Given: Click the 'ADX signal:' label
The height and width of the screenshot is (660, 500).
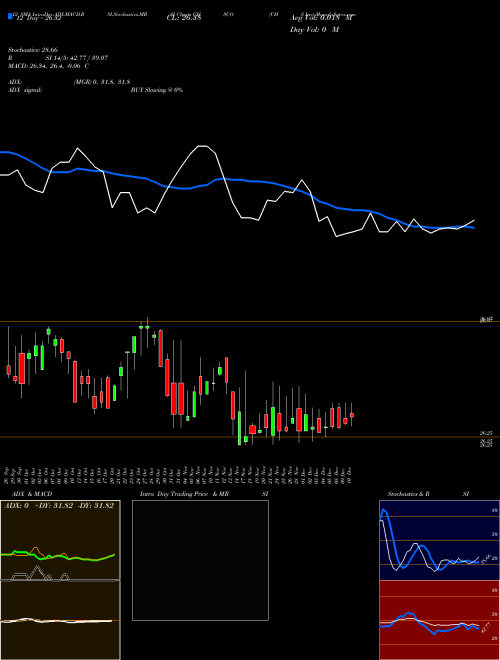Looking at the screenshot, I should (25, 90).
